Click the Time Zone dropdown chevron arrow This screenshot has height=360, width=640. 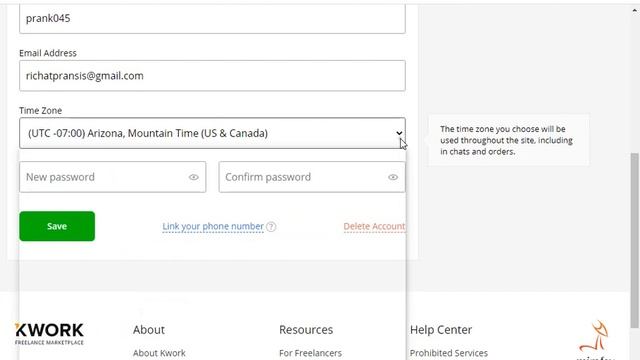pos(399,133)
